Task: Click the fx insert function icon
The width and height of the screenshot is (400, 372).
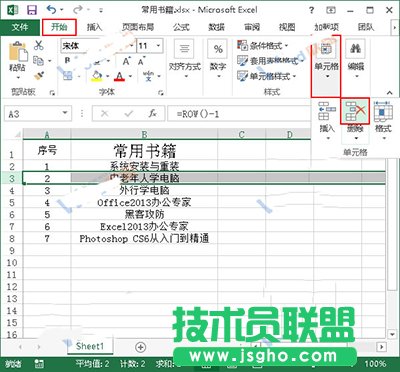Action: coord(152,114)
